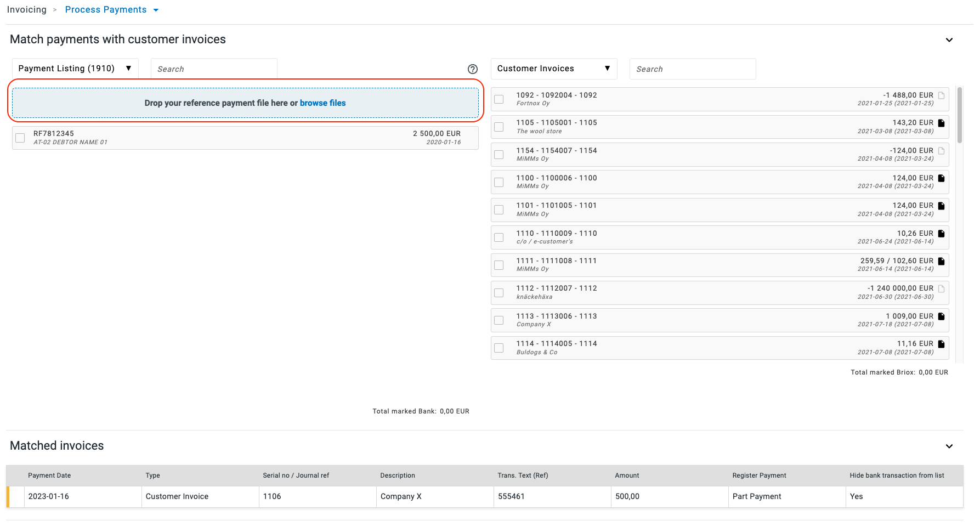Screen dimensions: 980x527
Task: Collapse the Match payments with customer invoices section
Action: (x=949, y=40)
